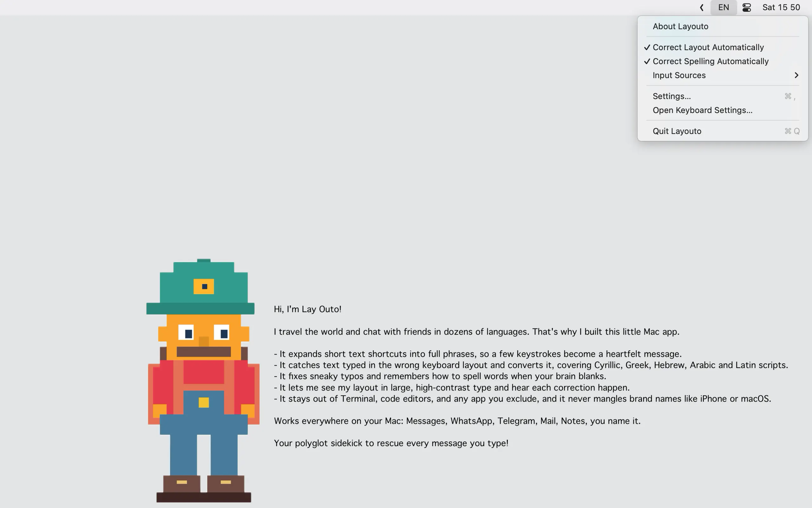The width and height of the screenshot is (812, 508).
Task: Toggle Correct Layout Automatically
Action: click(723, 47)
